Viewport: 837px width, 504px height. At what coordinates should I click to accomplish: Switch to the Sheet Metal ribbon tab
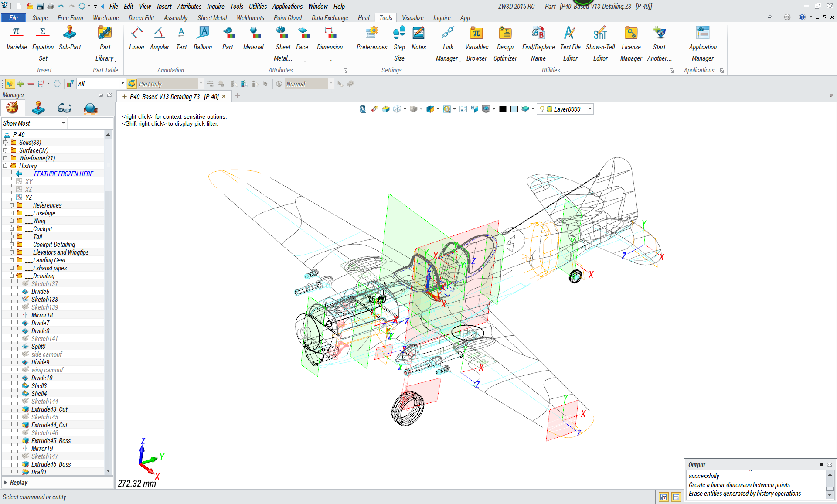[x=212, y=18]
